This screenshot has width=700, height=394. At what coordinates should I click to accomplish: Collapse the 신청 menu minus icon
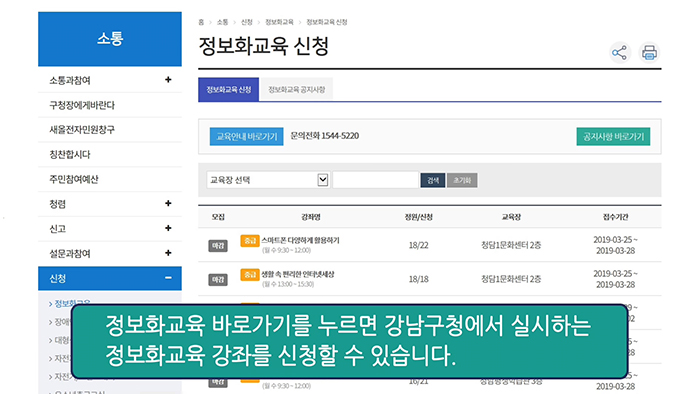(x=168, y=278)
